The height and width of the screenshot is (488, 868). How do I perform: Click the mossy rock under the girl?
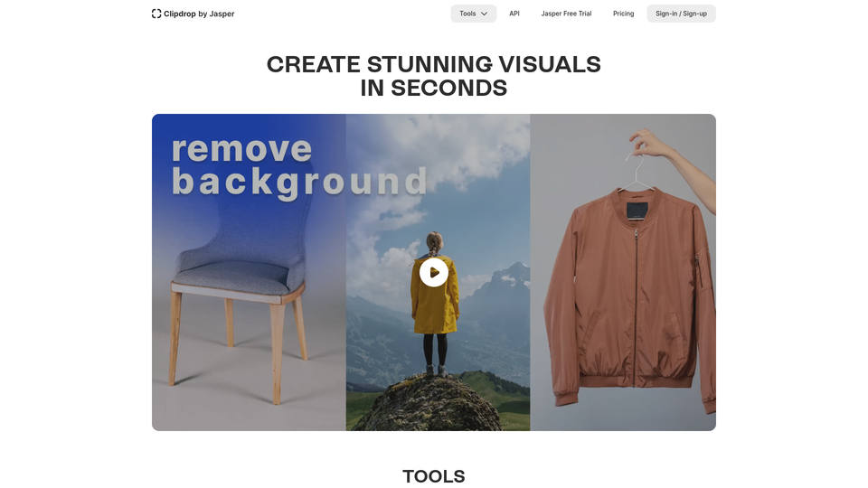[429, 404]
